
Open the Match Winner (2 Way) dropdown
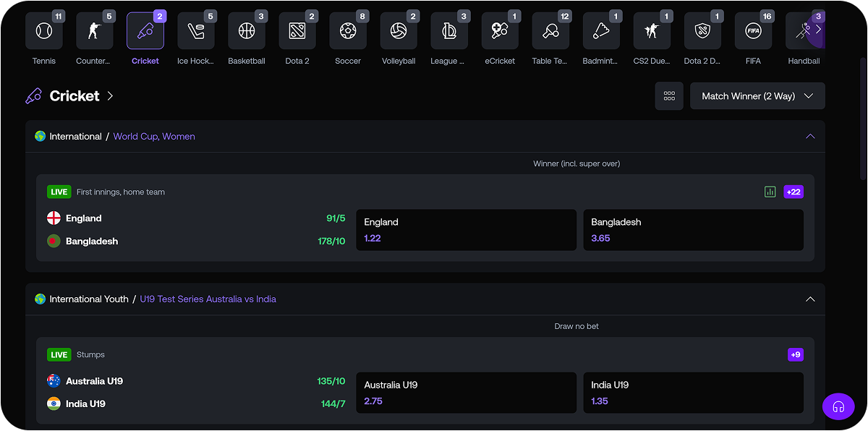757,96
